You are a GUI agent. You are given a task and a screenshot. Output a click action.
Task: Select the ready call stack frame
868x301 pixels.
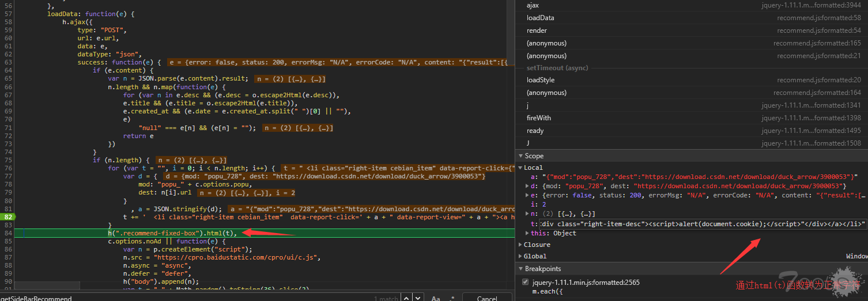click(x=692, y=131)
